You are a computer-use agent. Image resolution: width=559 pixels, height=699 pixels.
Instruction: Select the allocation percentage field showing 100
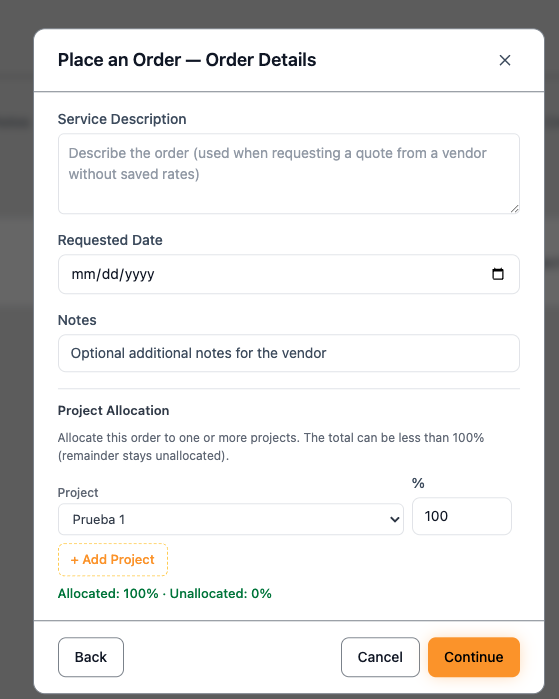pos(462,516)
